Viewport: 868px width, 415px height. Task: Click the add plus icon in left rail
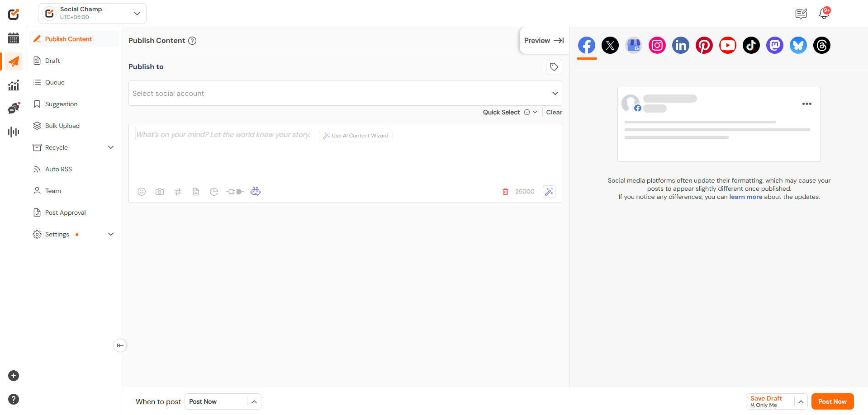[x=14, y=376]
